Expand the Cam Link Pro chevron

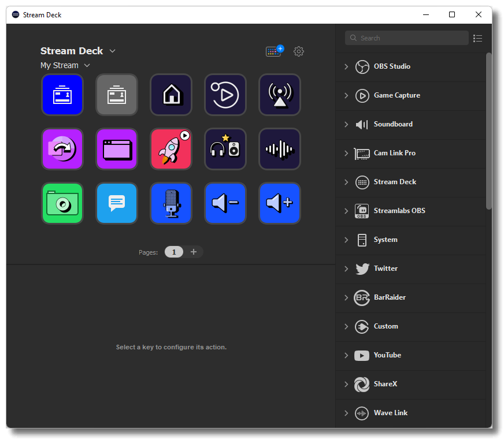point(346,153)
